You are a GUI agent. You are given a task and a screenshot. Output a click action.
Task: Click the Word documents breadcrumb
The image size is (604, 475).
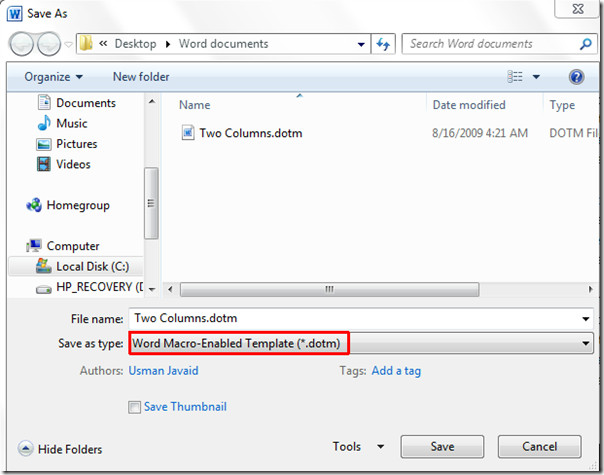coord(223,44)
